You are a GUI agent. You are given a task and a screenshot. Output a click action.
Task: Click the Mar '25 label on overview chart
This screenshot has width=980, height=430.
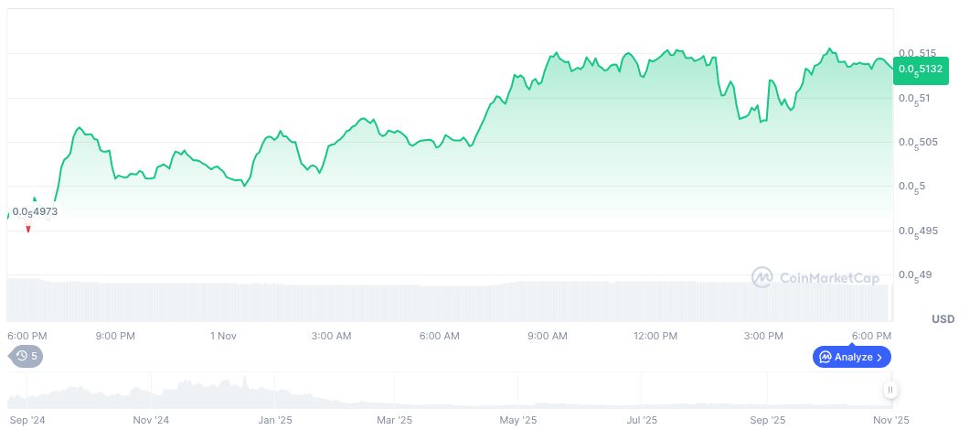(x=395, y=421)
